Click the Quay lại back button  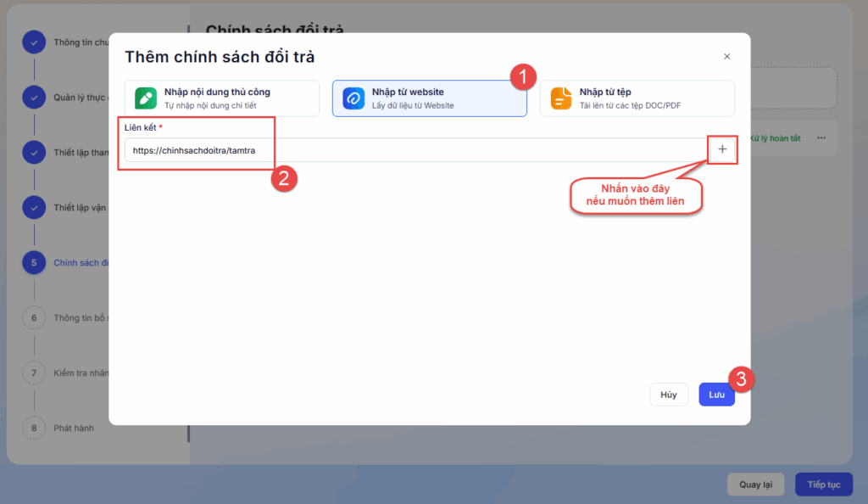755,484
